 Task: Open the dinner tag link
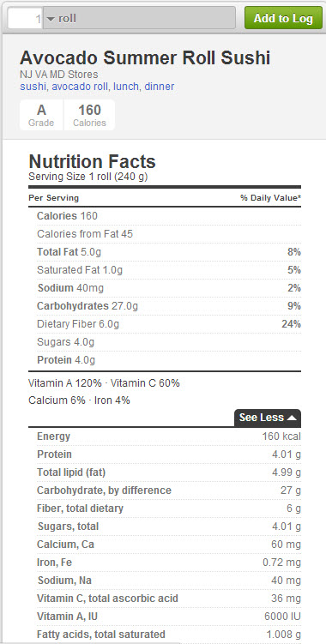pyautogui.click(x=160, y=87)
